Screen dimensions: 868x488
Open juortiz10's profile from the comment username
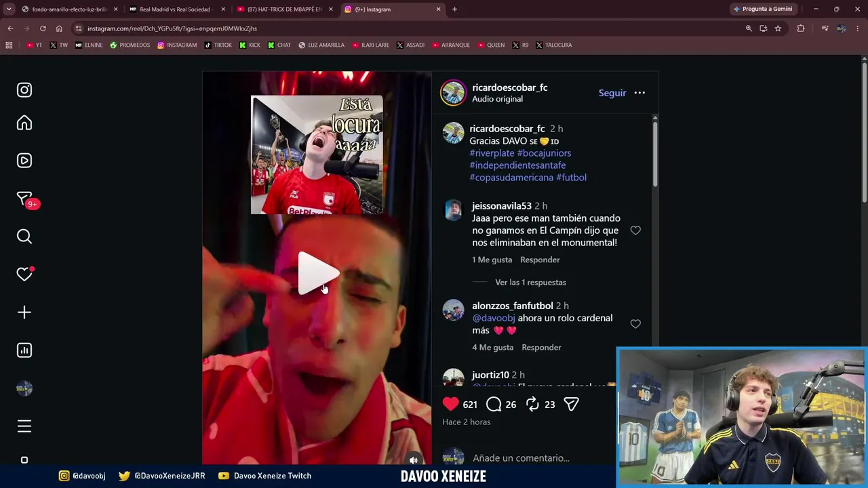[490, 375]
